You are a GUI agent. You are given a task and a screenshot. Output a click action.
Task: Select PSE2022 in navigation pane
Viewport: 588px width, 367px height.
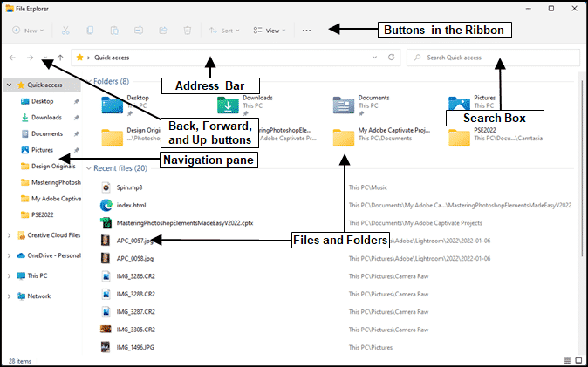43,214
